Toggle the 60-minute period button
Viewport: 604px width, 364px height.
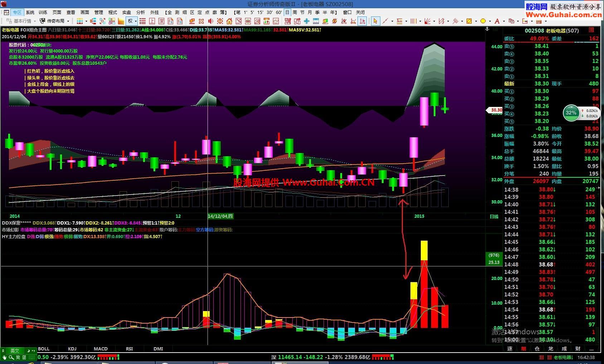click(x=279, y=12)
